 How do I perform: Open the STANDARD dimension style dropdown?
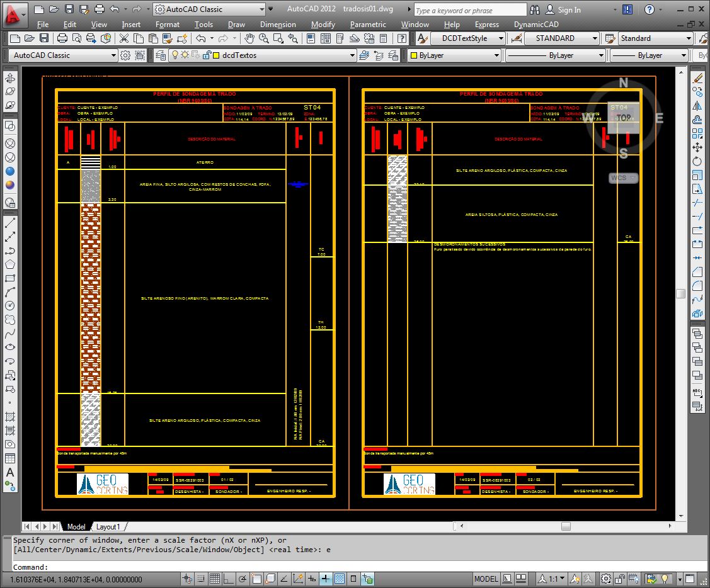(561, 38)
